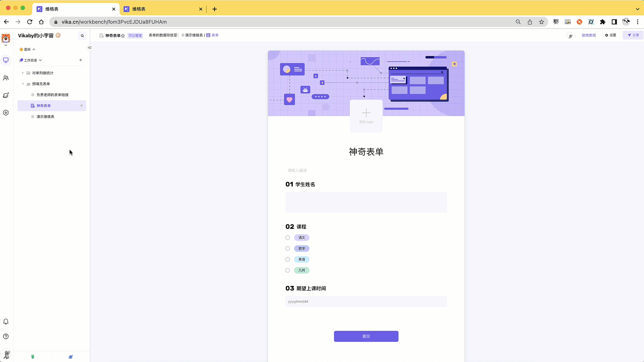Open the 表单 view link in header

[212, 35]
